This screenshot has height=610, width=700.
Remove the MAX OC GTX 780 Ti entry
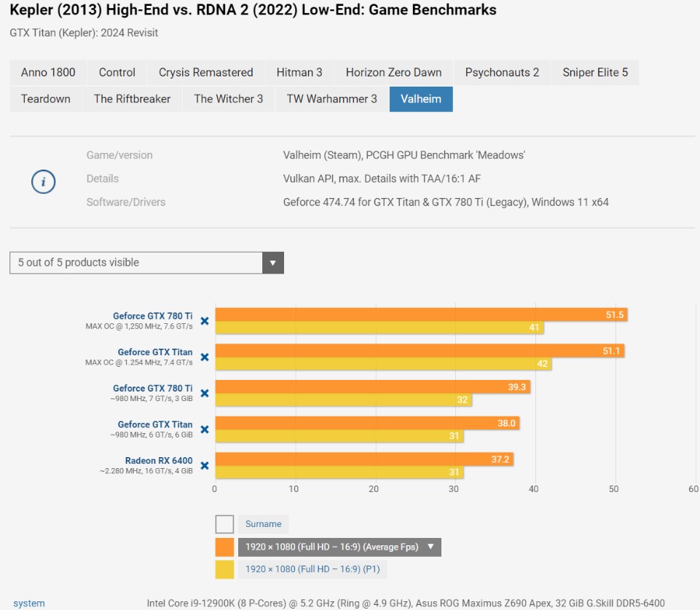coord(205,321)
